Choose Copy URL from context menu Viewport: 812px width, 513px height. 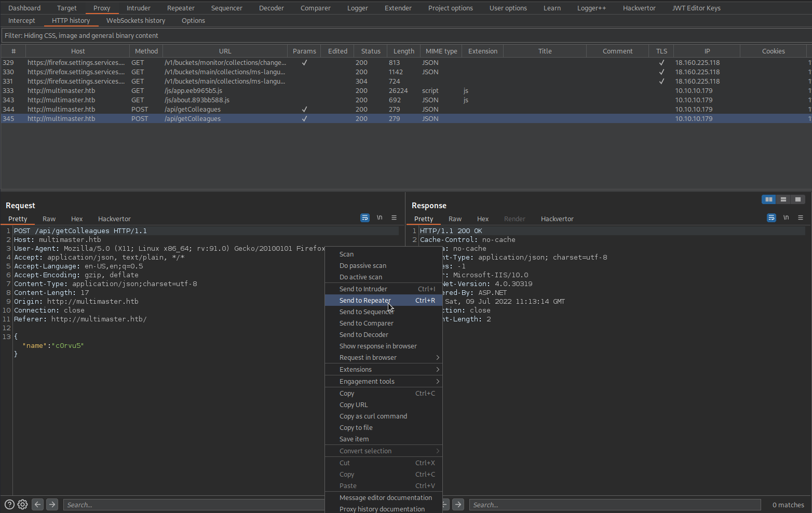(383, 404)
